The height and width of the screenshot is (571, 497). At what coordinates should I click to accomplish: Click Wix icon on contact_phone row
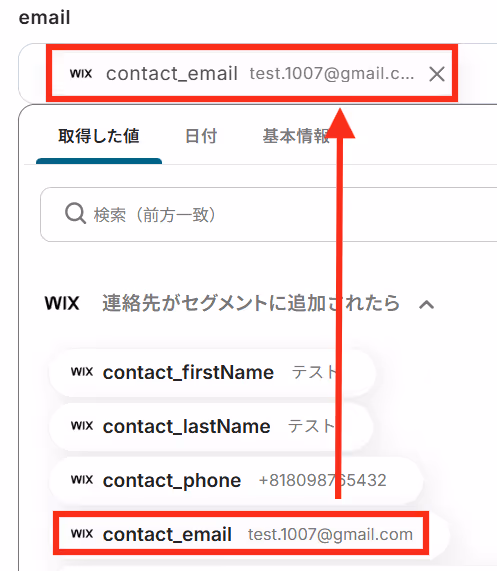click(82, 480)
